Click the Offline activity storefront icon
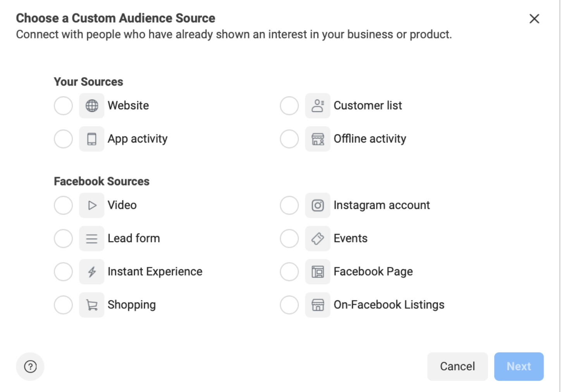561x392 pixels. (318, 139)
